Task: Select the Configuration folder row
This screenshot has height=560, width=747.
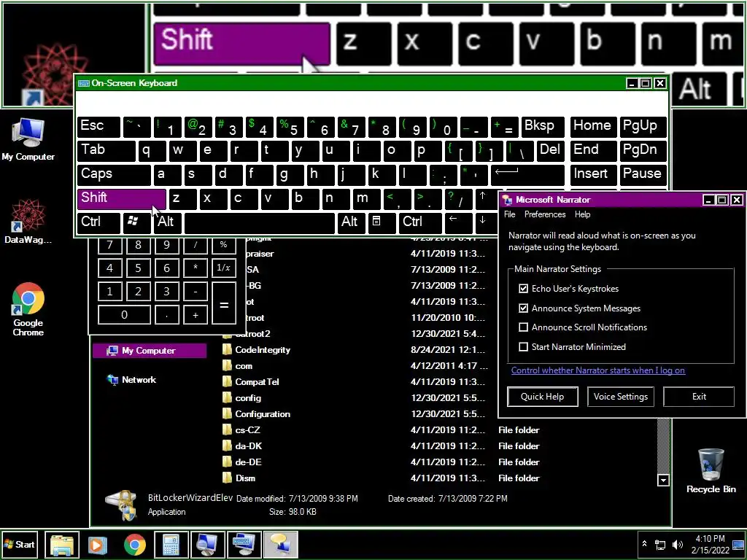Action: (263, 414)
